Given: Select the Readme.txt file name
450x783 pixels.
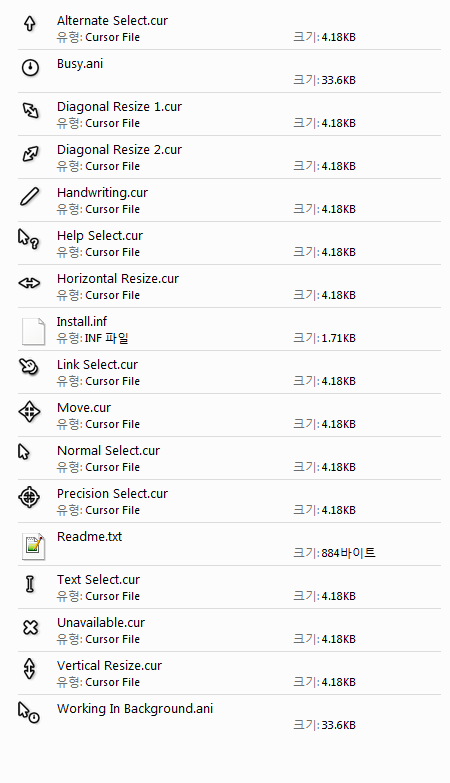Looking at the screenshot, I should [89, 536].
